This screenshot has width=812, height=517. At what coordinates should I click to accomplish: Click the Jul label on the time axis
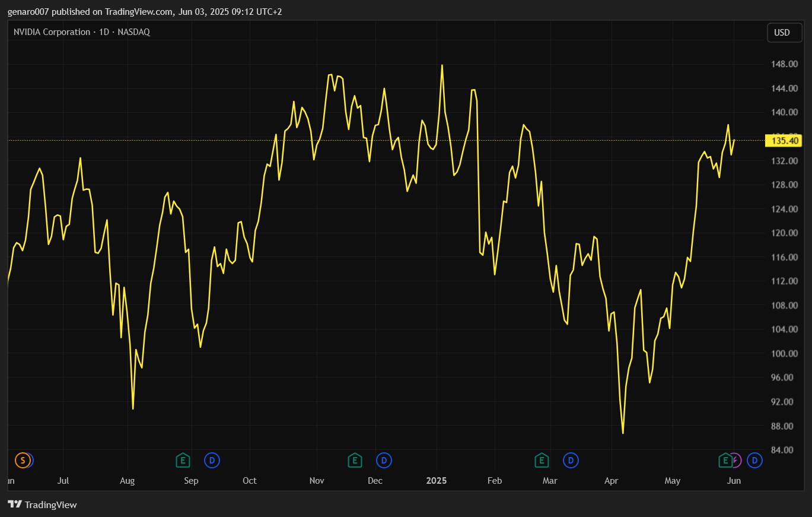click(x=63, y=481)
